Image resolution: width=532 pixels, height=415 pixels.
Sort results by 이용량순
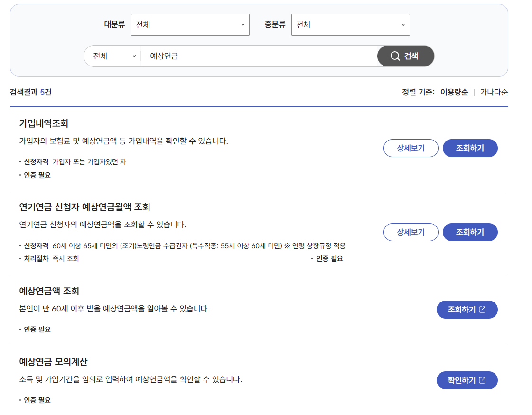(x=454, y=92)
